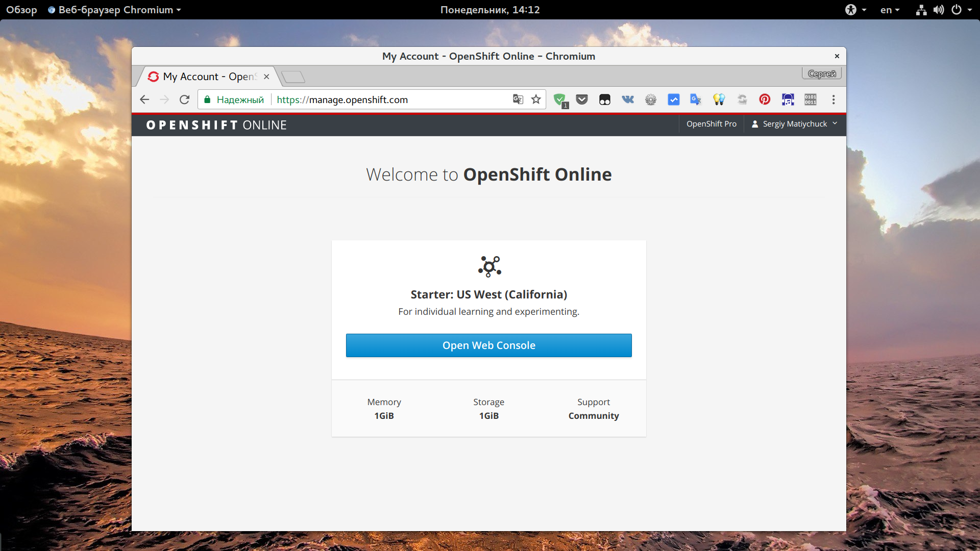This screenshot has height=551, width=980.
Task: Expand Sergiy Matiychuck user dropdown
Action: tap(795, 124)
